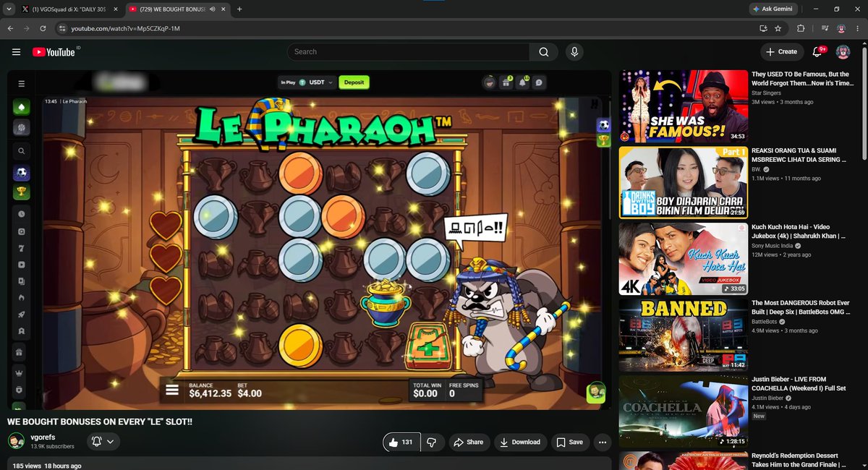
Task: Open the vgorefs channel avatar
Action: coord(16,441)
